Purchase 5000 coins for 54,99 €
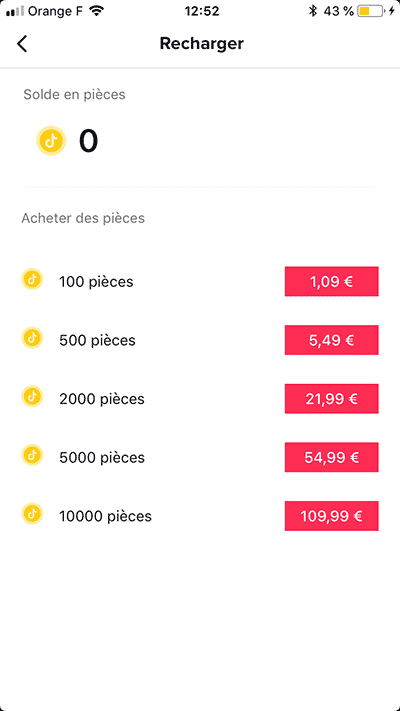 pos(332,458)
